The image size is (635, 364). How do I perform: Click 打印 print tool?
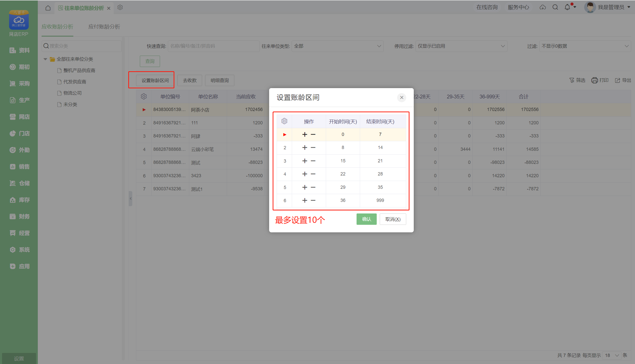[x=600, y=80]
